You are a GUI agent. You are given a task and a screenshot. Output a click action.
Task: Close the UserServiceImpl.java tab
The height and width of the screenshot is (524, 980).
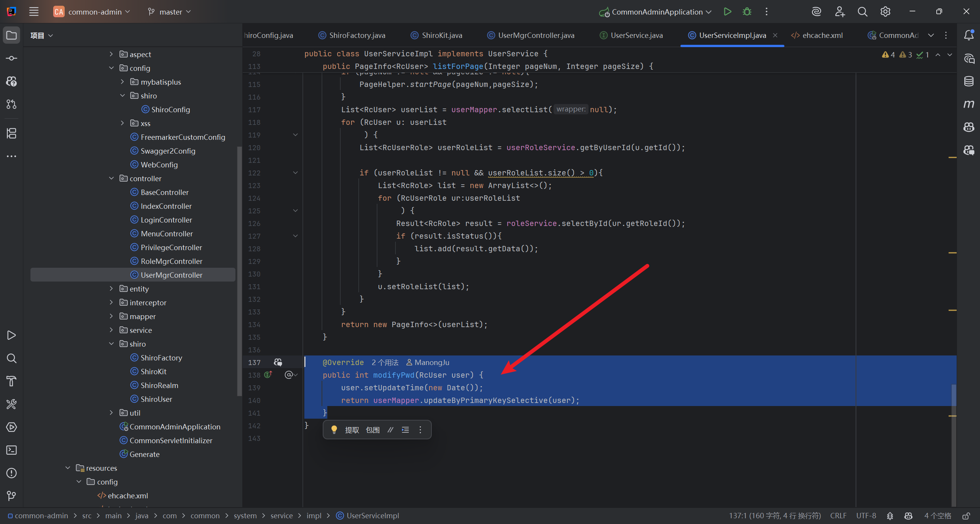775,35
